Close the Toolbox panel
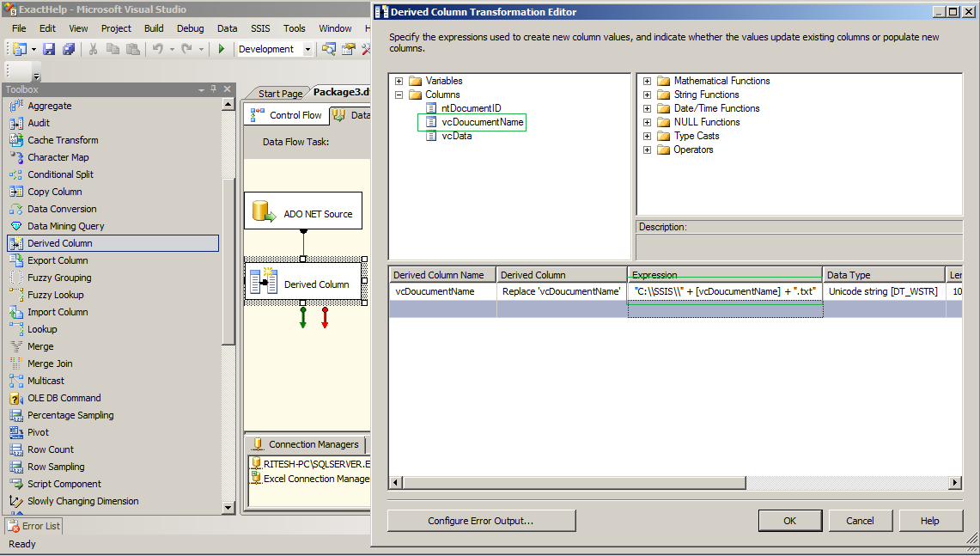 tap(227, 89)
